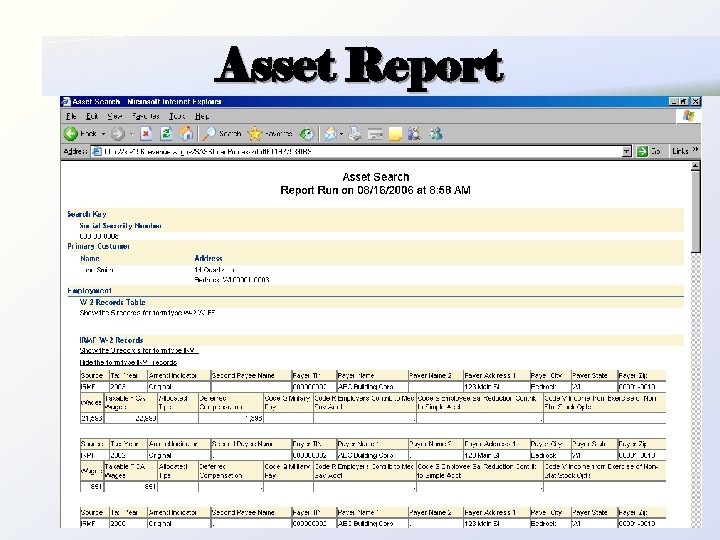Open the History icon in toolbar
The width and height of the screenshot is (720, 540).
(x=306, y=134)
